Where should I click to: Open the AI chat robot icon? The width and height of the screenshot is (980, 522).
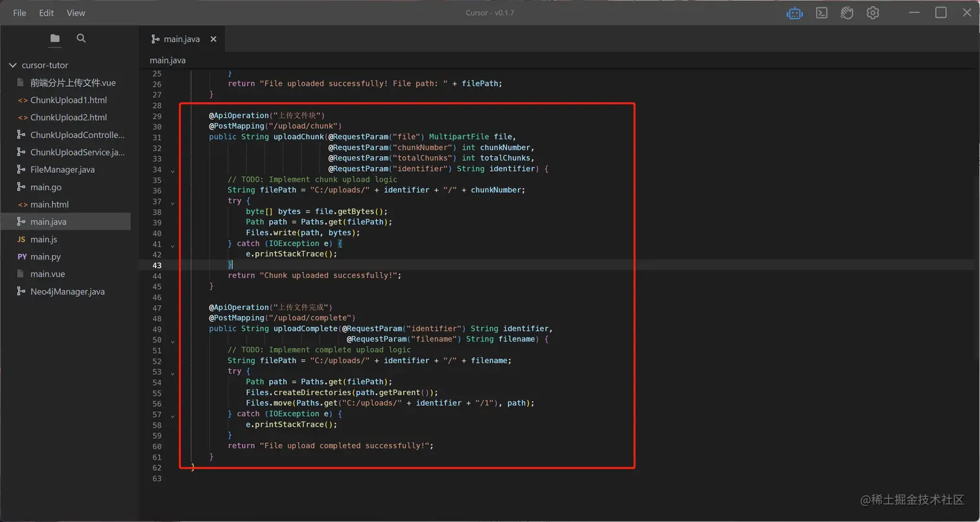[x=795, y=13]
